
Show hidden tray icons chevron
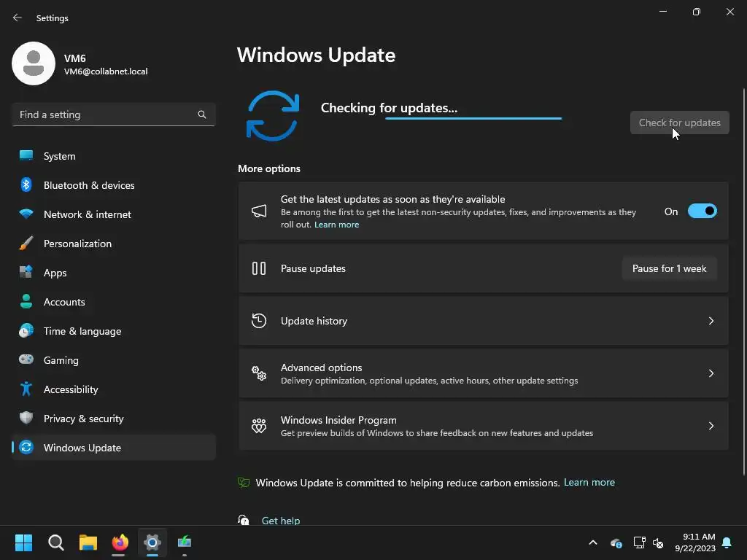(x=593, y=542)
